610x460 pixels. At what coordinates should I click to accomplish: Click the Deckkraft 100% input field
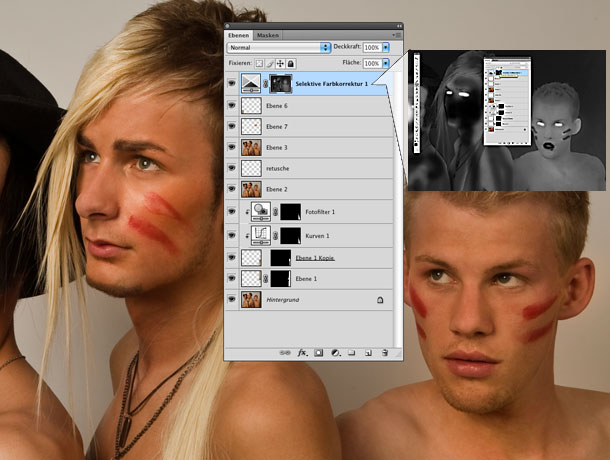372,47
